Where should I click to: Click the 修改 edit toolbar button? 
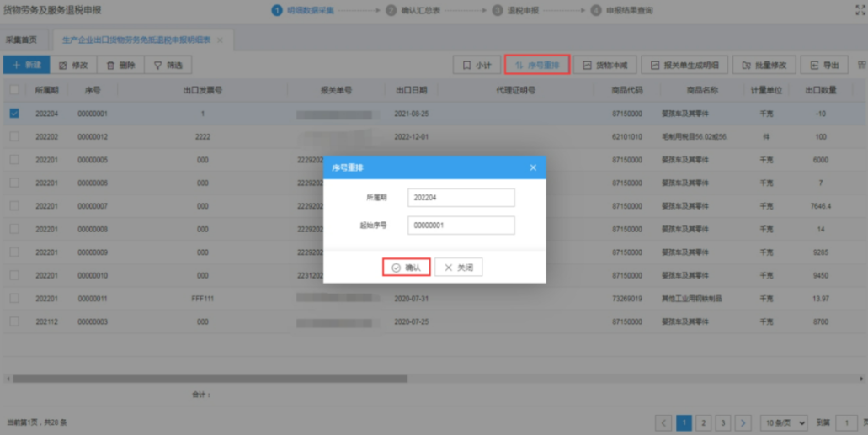[73, 65]
